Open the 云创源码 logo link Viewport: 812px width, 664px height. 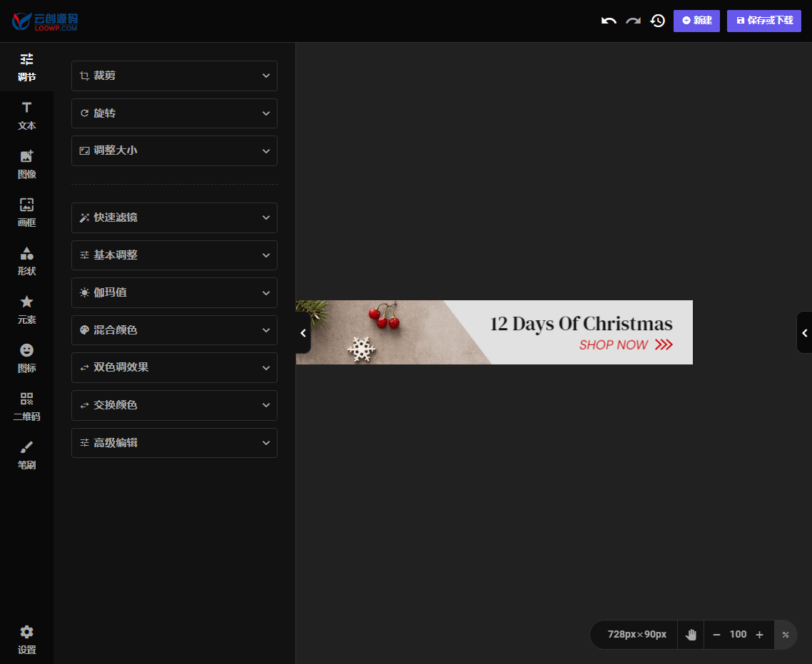[45, 21]
